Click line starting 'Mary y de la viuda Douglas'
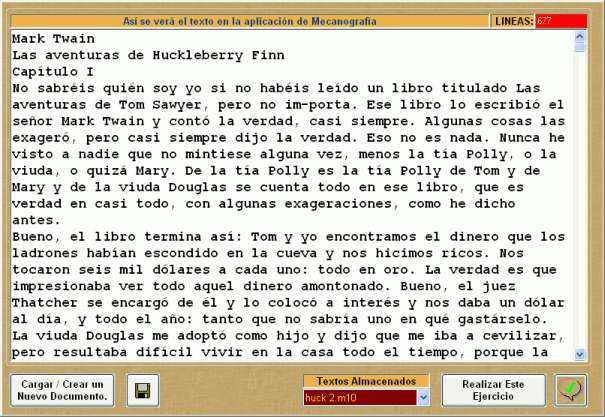Screen dimensions: 605x417 [x=268, y=187]
